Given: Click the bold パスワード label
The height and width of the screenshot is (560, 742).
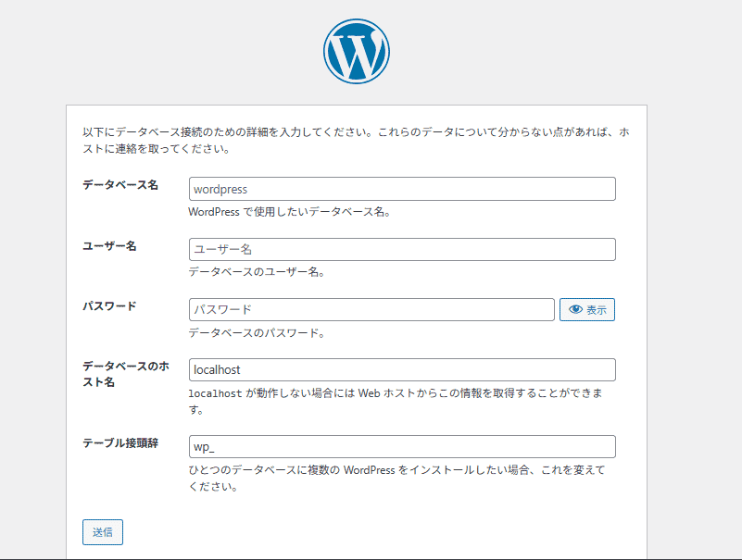Looking at the screenshot, I should (x=109, y=305).
